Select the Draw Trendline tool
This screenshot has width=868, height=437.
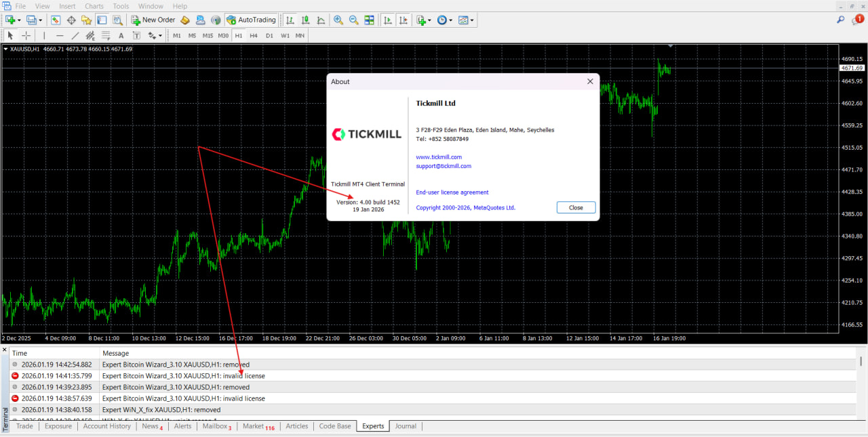coord(75,35)
